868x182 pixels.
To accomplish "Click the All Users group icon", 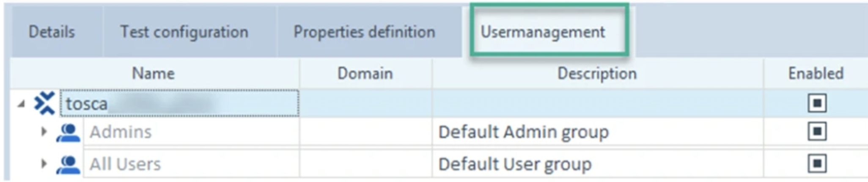I will 68,164.
